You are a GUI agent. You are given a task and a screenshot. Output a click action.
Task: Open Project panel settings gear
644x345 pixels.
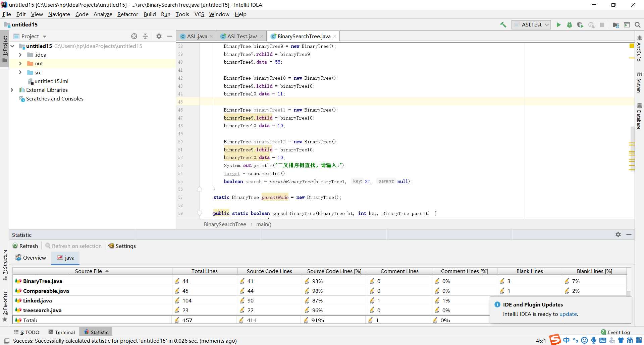[x=159, y=36]
